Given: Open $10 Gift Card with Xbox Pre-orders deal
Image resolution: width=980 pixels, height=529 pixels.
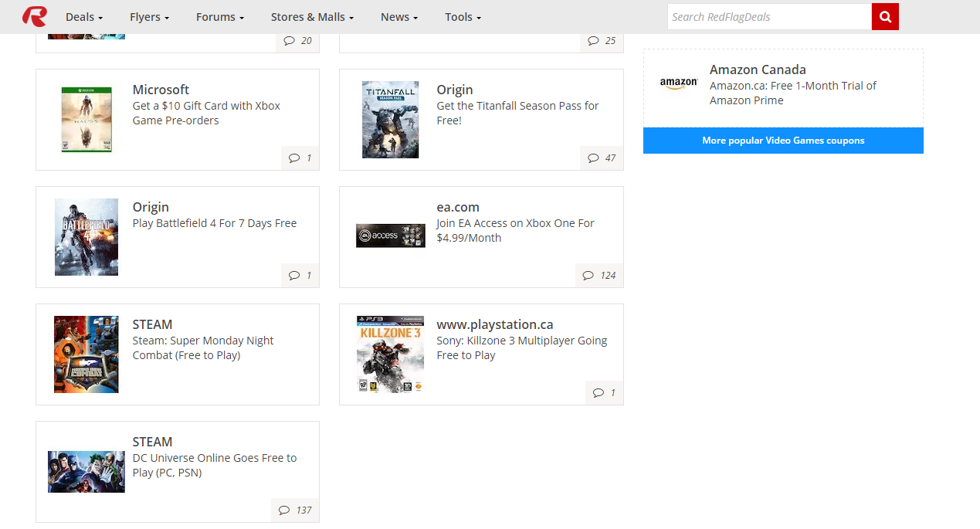Looking at the screenshot, I should (x=206, y=113).
